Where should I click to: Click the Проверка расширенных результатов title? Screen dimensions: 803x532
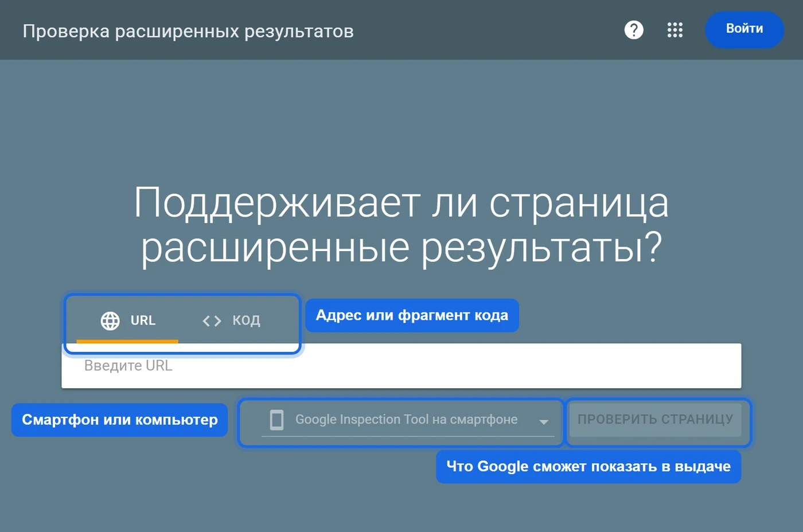pyautogui.click(x=188, y=31)
